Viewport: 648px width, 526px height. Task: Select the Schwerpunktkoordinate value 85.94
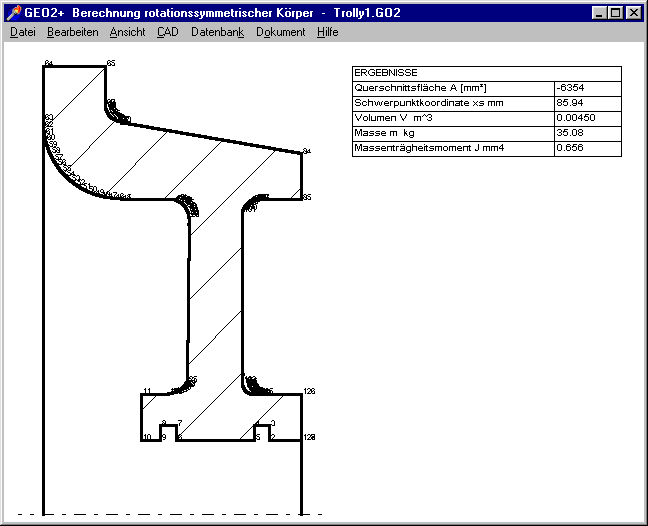(x=570, y=103)
